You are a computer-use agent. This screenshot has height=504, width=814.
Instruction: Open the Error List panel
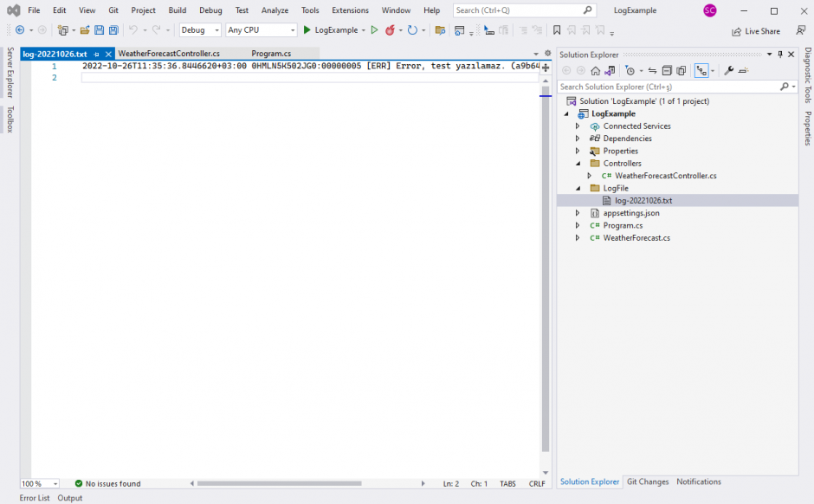tap(34, 498)
